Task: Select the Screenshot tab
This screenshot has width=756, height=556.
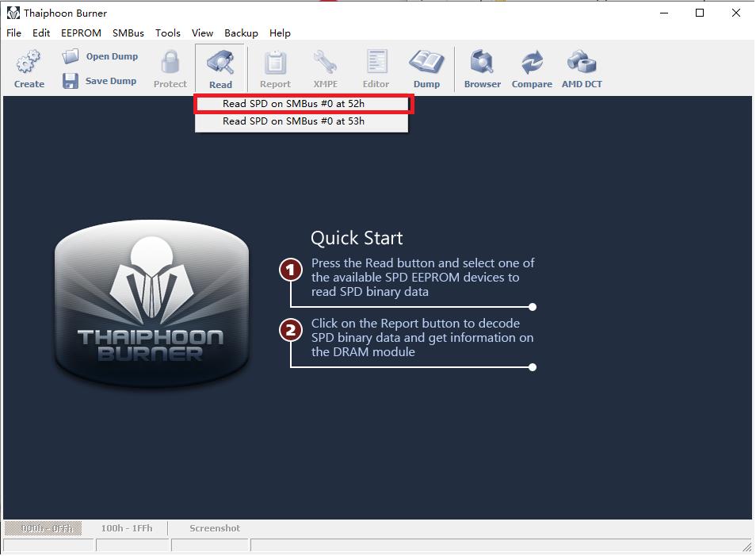Action: tap(214, 528)
